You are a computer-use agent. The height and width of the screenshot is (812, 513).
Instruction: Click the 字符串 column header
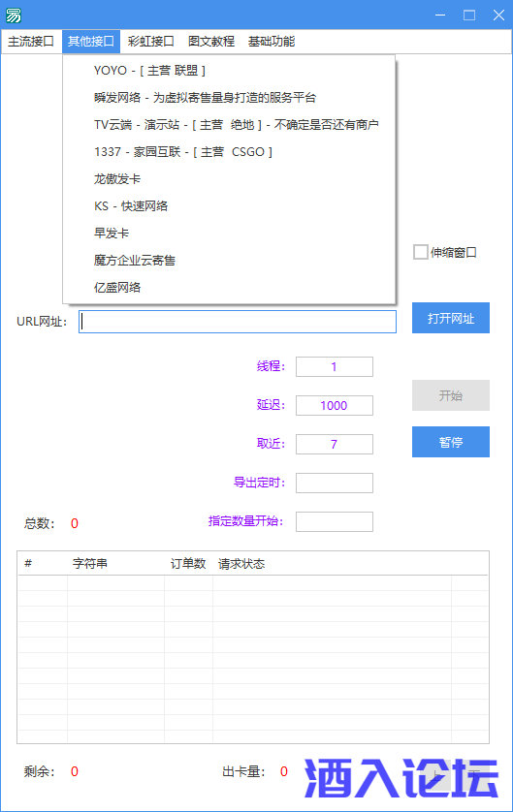point(89,563)
